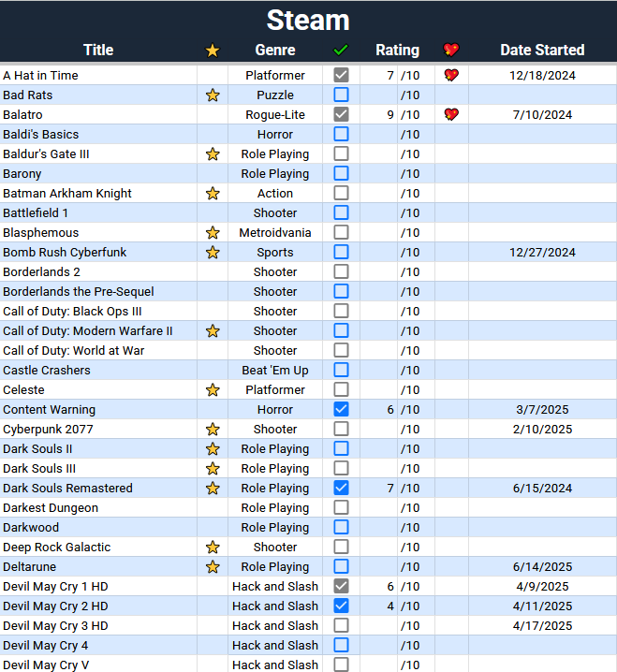The image size is (617, 672).
Task: Select the Celeste row star icon
Action: (213, 389)
